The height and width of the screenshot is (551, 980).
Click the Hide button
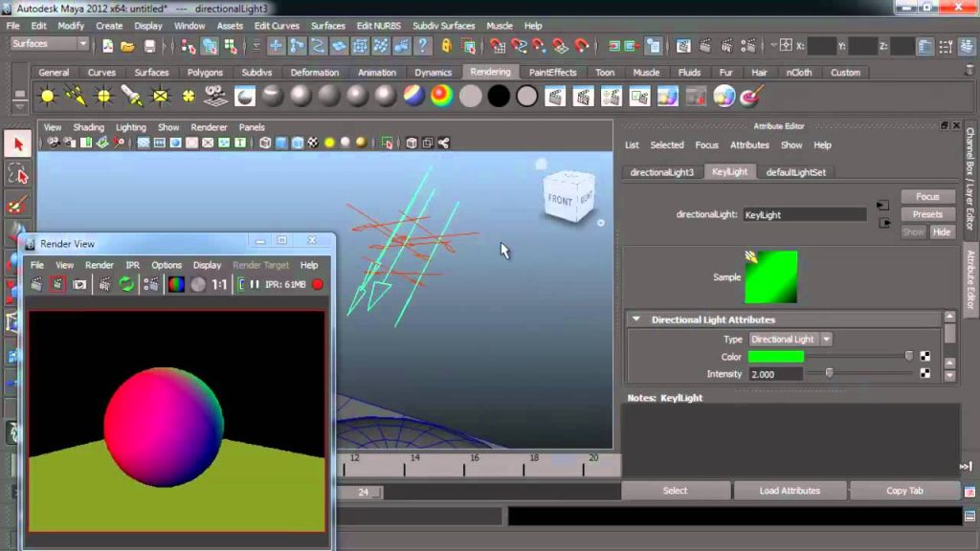[942, 231]
